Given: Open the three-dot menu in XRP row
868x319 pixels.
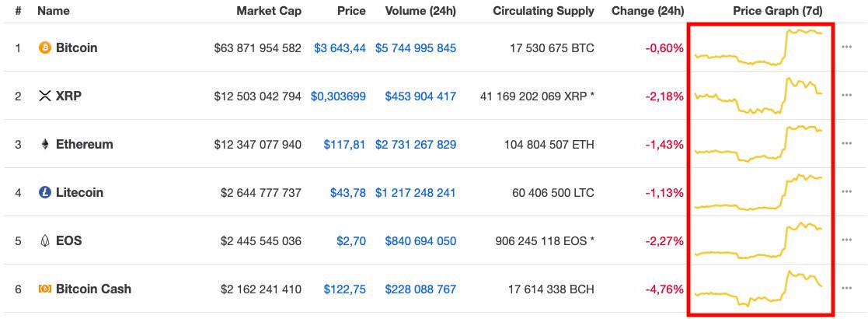Looking at the screenshot, I should pyautogui.click(x=847, y=96).
